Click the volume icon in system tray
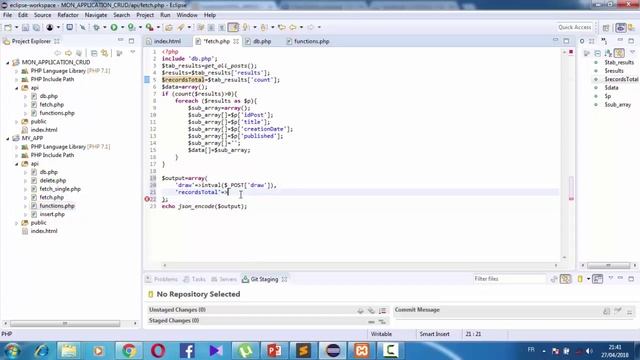The height and width of the screenshot is (360, 640). (x=589, y=351)
